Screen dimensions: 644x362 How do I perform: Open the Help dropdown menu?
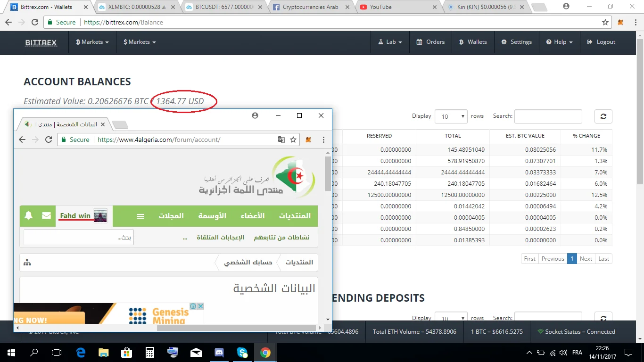pos(560,42)
